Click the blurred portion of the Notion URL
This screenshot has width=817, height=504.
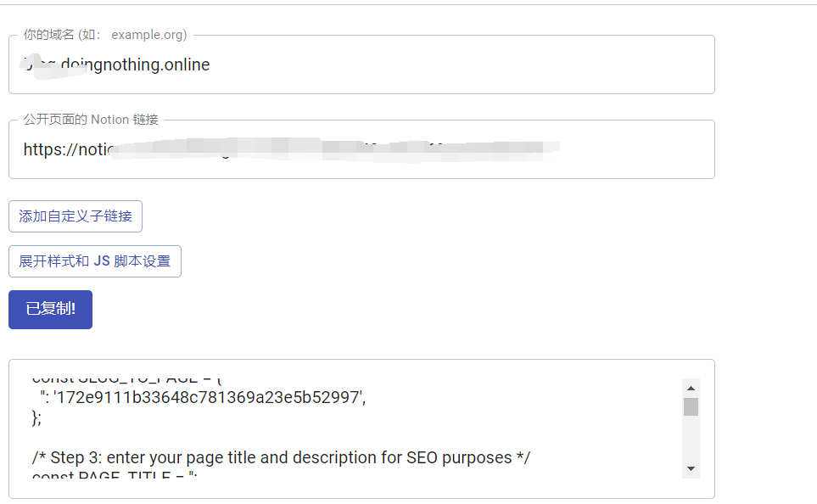point(339,150)
